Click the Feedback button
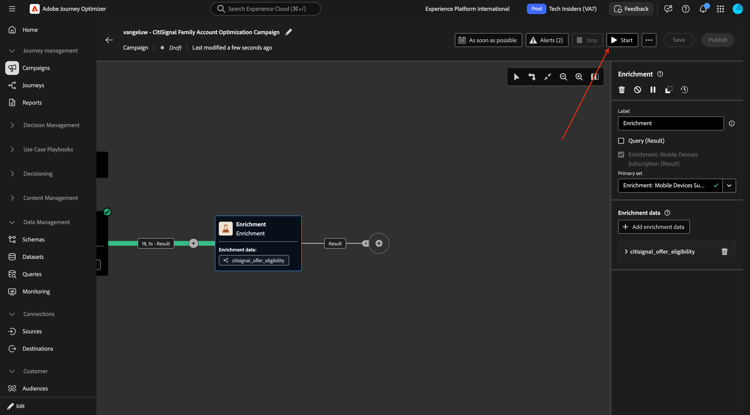 click(631, 9)
